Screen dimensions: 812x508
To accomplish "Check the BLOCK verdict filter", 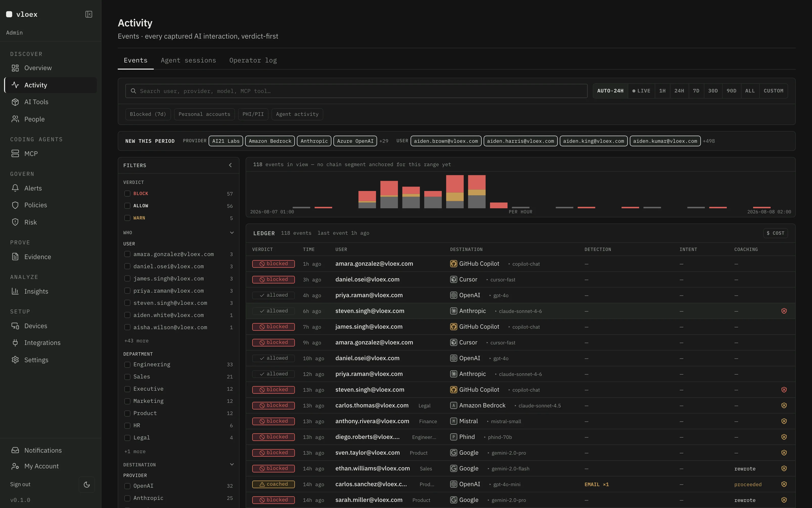I will coord(127,194).
